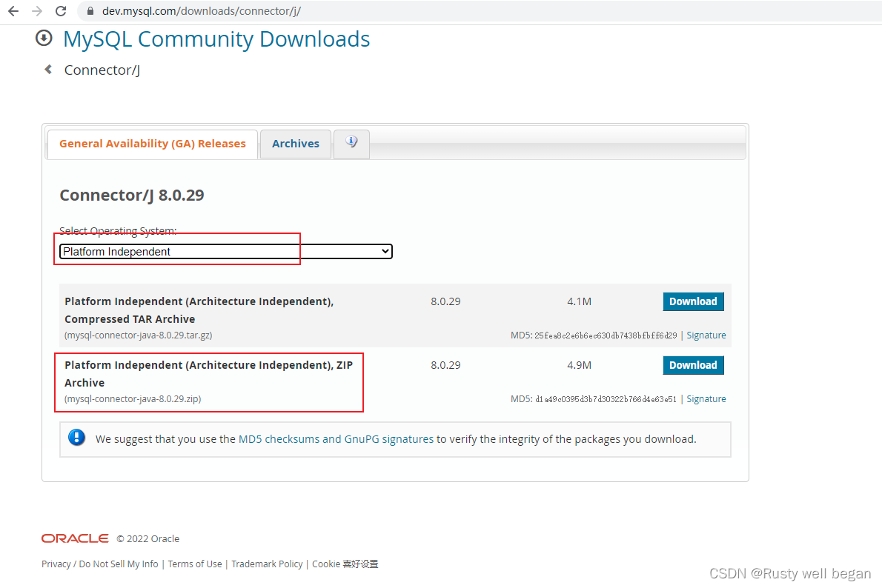Open the Cookie 喜好设置 link

pos(345,564)
